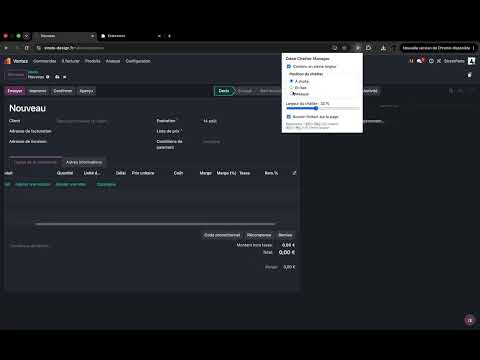Click the tools X icon in Odoo navbar

(439, 61)
